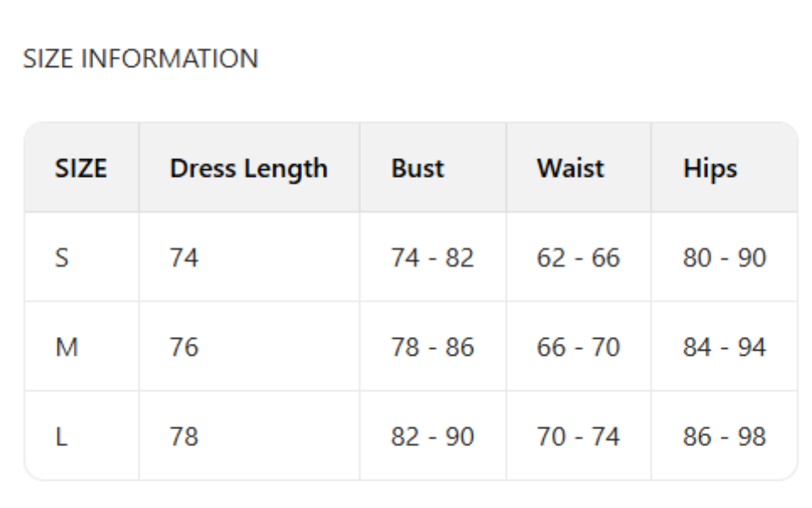Click the bust value 74 - 82
Screen dimensions: 812x508
pyautogui.click(x=432, y=257)
